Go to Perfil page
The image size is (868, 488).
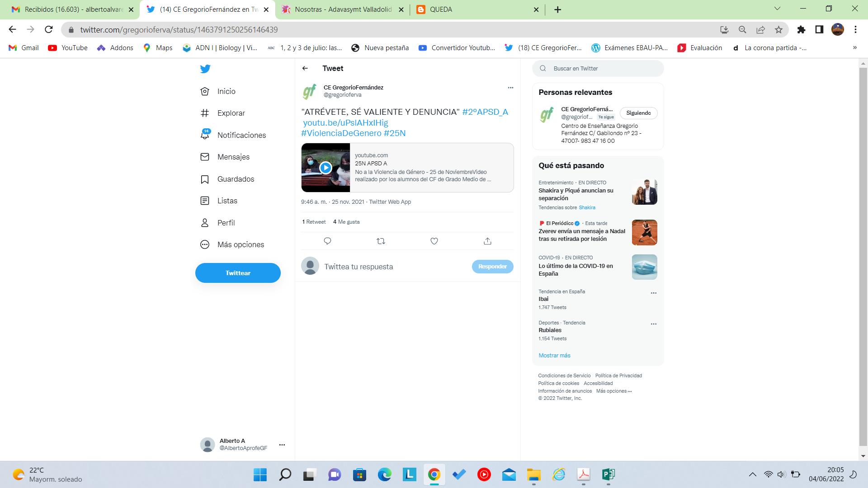(217, 223)
